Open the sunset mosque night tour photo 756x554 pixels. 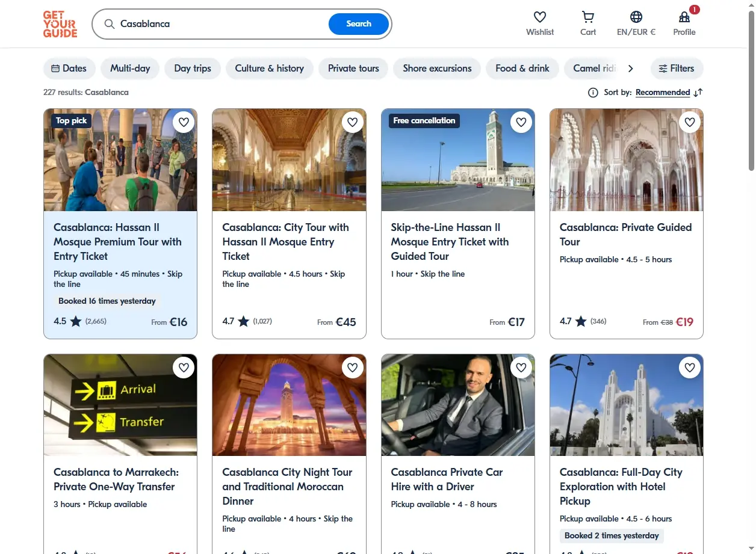pyautogui.click(x=289, y=405)
